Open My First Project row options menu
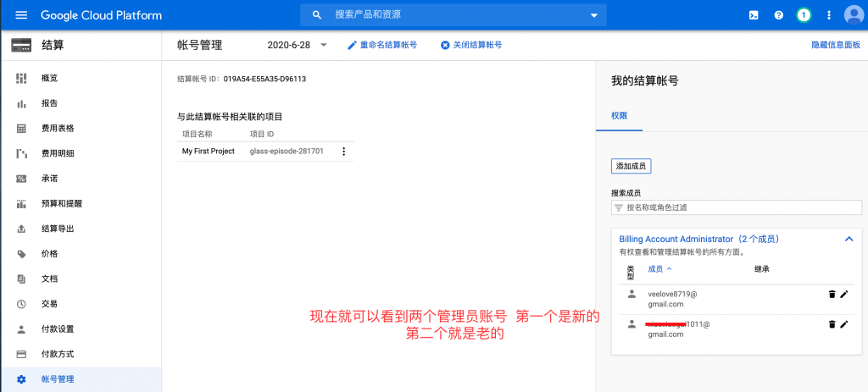 344,152
